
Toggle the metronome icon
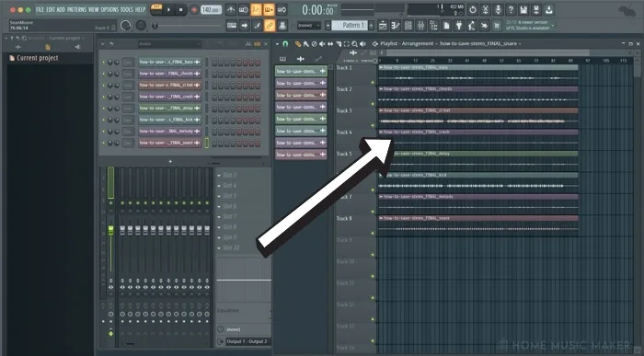tap(231, 10)
